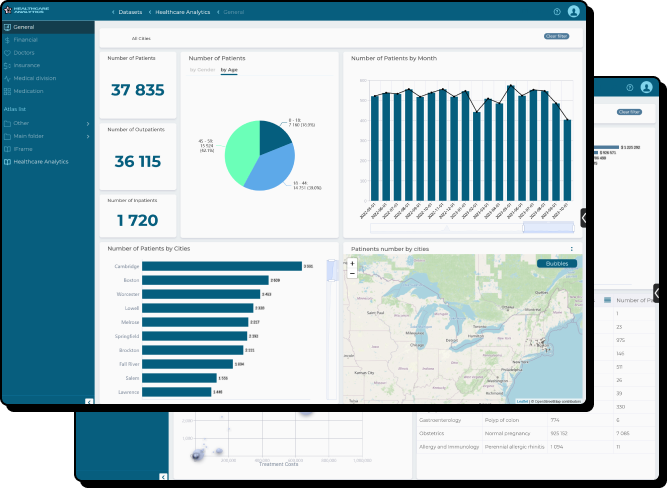Expand the Other folder
This screenshot has width=667, height=488.
(x=88, y=123)
